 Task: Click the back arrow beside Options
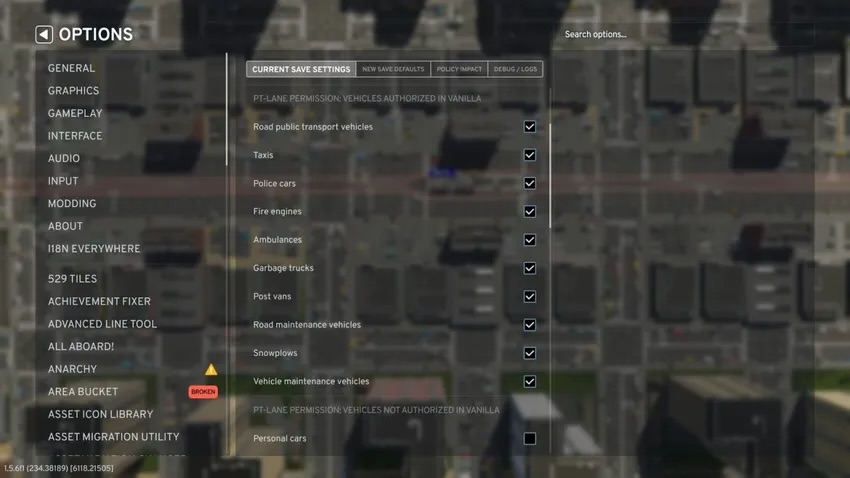tap(44, 35)
